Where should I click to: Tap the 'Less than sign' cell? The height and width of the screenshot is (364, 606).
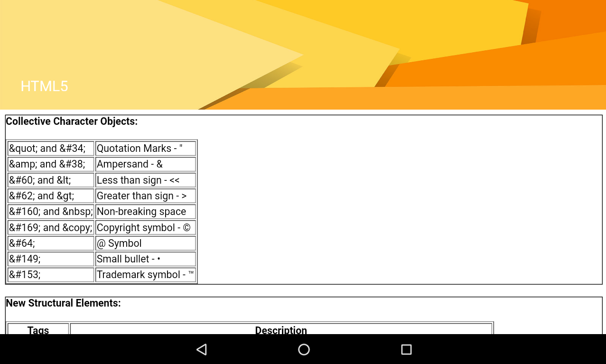146,180
